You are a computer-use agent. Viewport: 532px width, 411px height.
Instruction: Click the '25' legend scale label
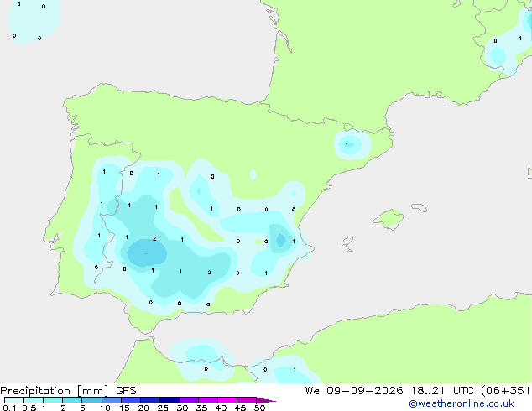click(x=163, y=408)
